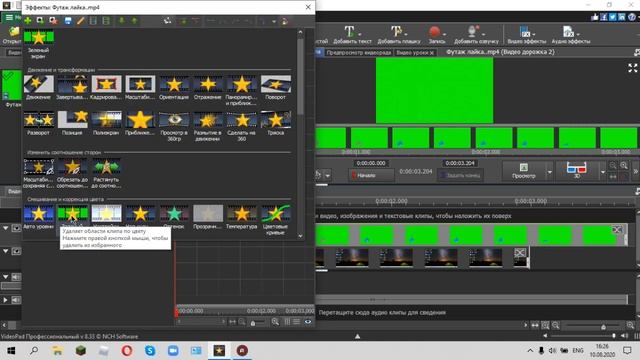Choose the Просмотр в 360гр effect
Image resolution: width=640 pixels, height=360 pixels.
[x=174, y=126]
